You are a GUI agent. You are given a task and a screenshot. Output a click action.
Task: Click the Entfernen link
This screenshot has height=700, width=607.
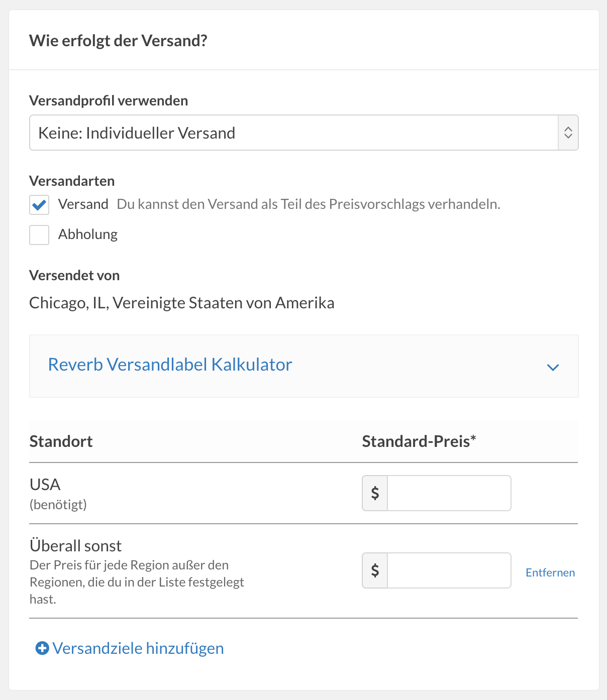click(x=550, y=572)
